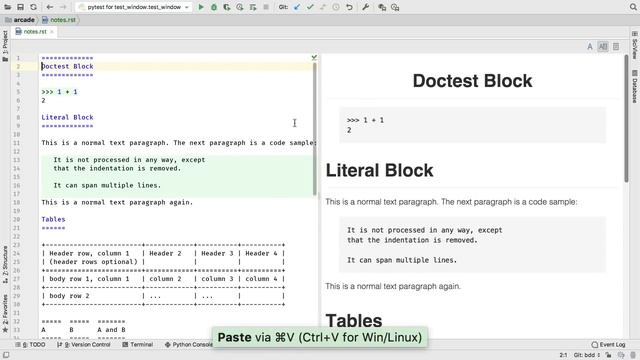Click the '>>> 1 + 1' editor line
This screenshot has width=640, height=360.
[59, 92]
